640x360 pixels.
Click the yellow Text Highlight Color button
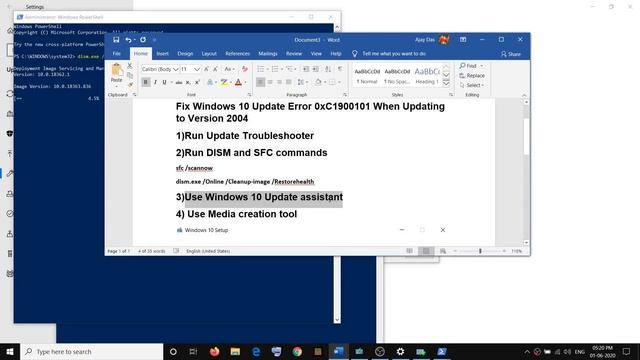[224, 82]
